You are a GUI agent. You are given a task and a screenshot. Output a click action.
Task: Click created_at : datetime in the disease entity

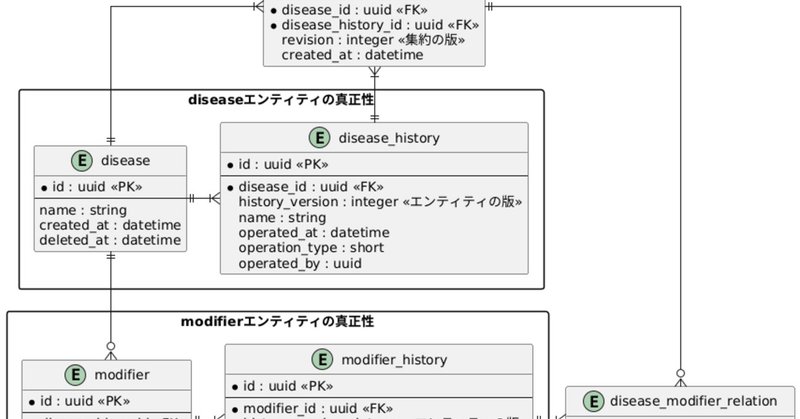110,225
